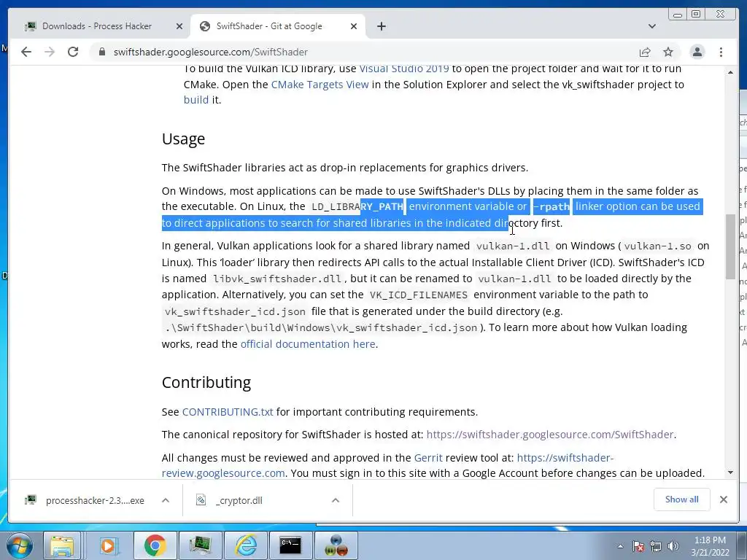Click the address bar URL
The width and height of the screenshot is (747, 560).
tap(211, 52)
